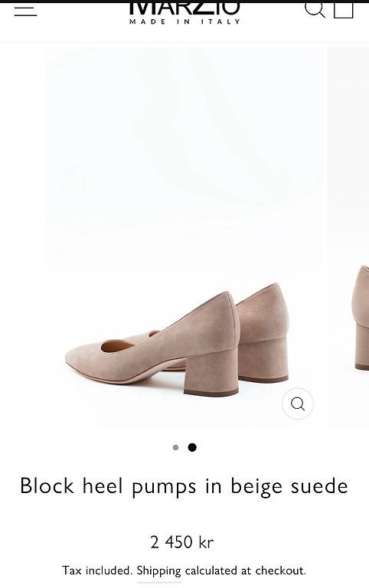Click the black bar at page top
Image resolution: width=369 pixels, height=588 pixels.
pos(184,1)
